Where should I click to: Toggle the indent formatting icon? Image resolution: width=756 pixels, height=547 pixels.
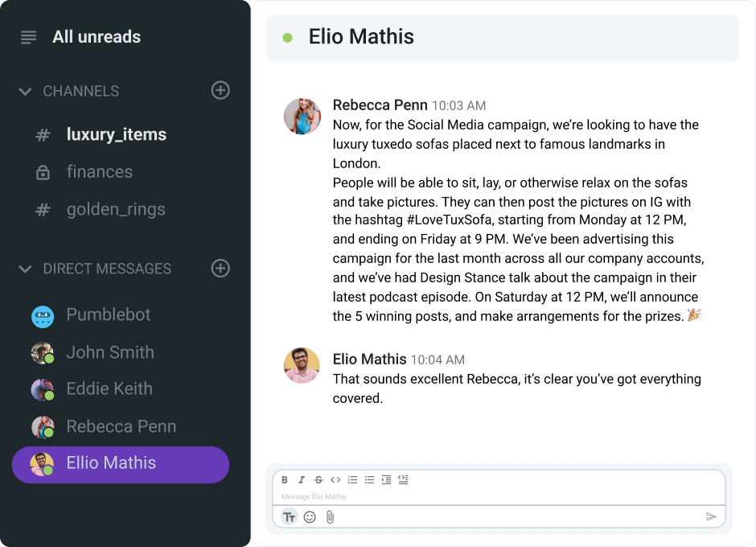[x=386, y=479]
